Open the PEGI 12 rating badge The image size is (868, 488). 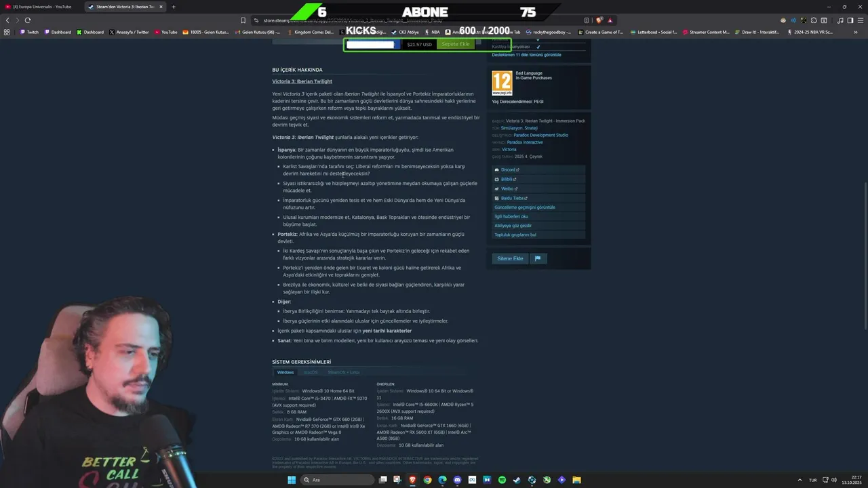[x=502, y=83]
